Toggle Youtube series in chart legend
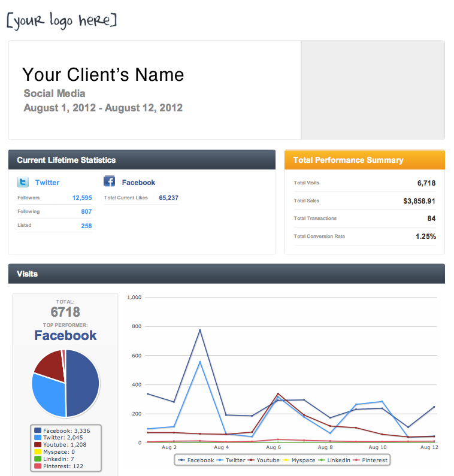This screenshot has width=454, height=476. (264, 460)
